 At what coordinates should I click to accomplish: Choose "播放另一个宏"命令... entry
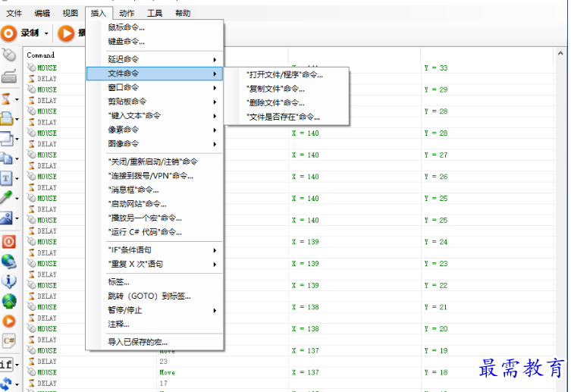point(155,218)
